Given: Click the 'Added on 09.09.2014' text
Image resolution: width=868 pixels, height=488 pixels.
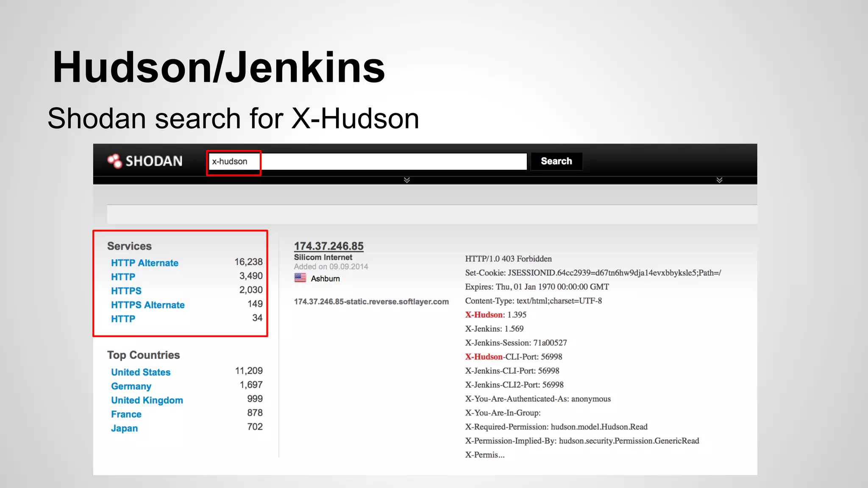Looking at the screenshot, I should coord(331,266).
